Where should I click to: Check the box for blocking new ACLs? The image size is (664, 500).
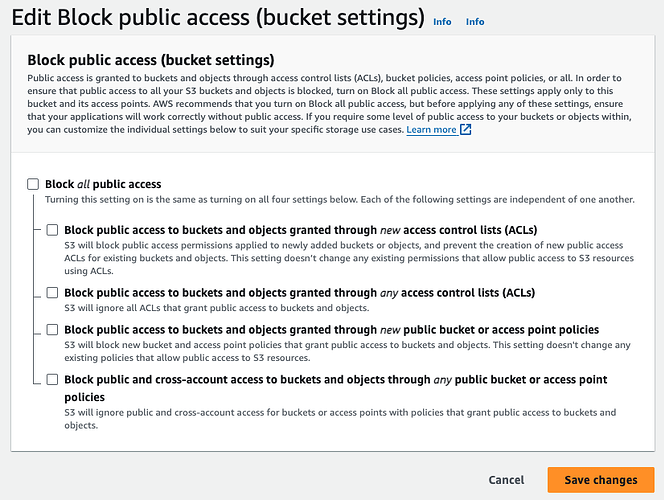(52, 230)
